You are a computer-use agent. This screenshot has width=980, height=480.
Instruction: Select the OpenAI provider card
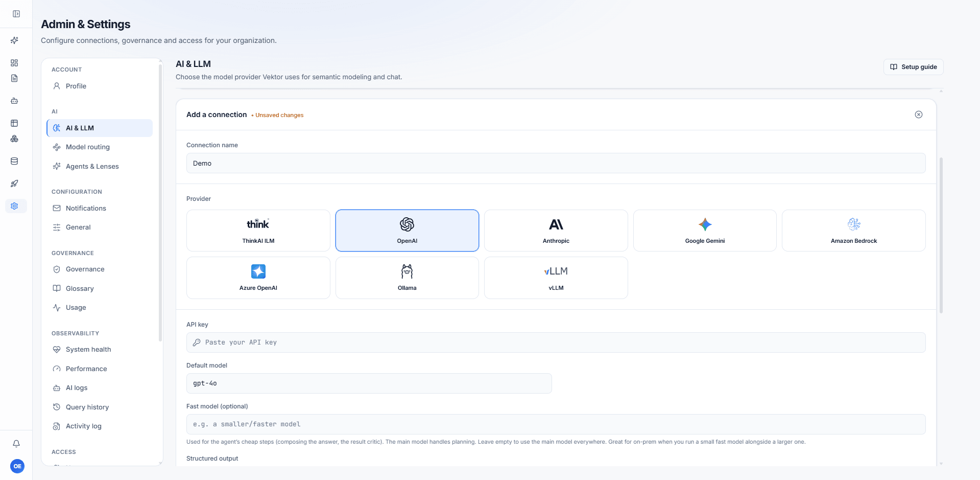coord(407,231)
